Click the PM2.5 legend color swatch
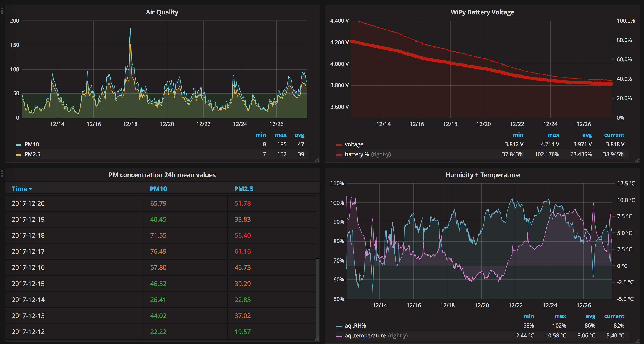 pos(18,155)
